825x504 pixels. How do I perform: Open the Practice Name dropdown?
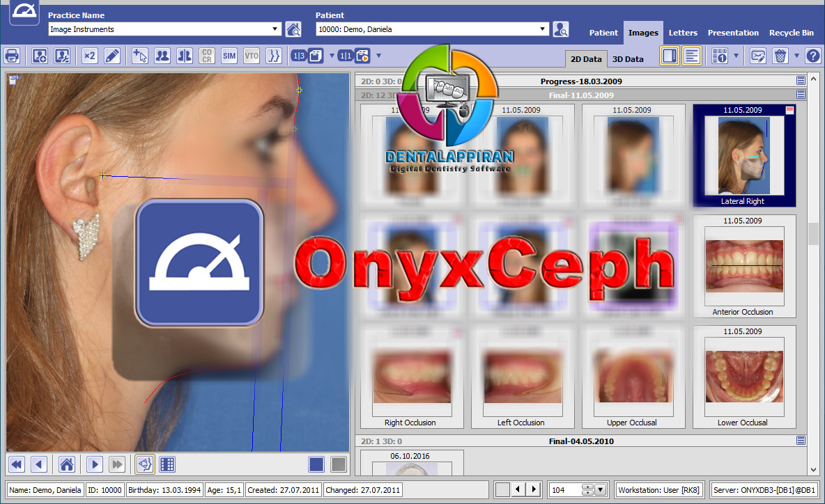[x=275, y=29]
